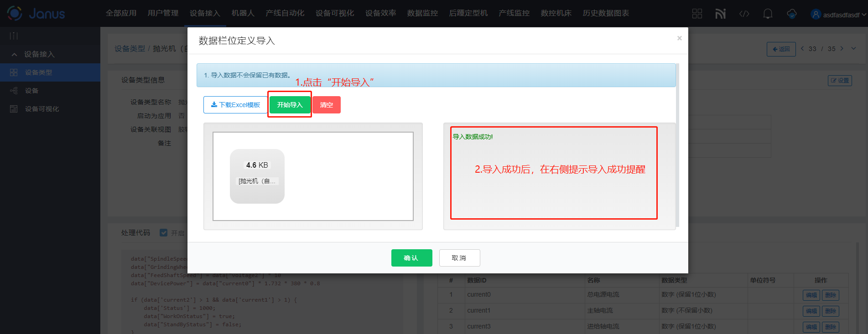Click the cloud sync status icon
The width and height of the screenshot is (868, 334).
792,14
